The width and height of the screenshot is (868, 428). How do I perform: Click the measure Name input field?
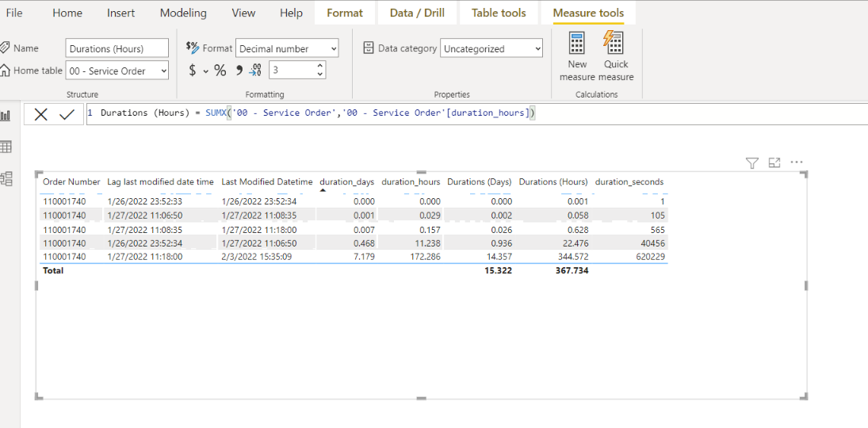117,48
